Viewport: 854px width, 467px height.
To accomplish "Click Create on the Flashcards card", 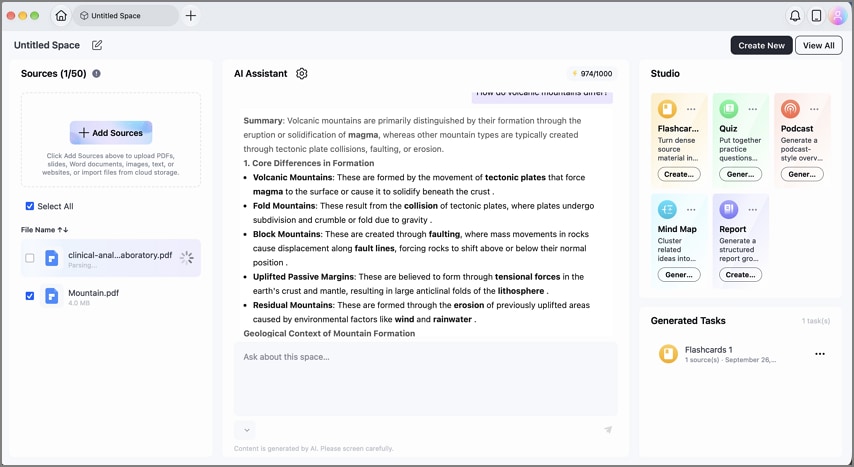I will point(679,174).
